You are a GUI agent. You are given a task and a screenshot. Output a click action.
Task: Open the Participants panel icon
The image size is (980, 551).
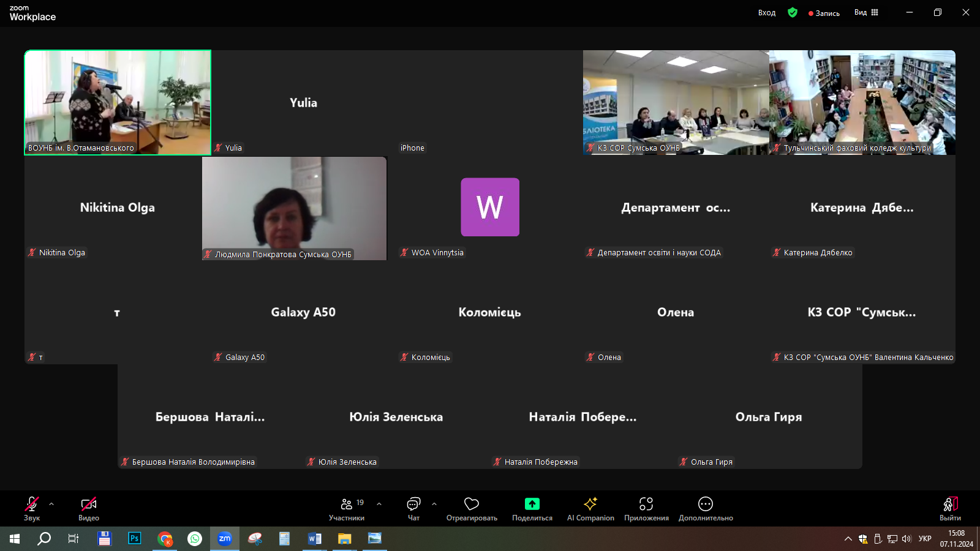click(347, 504)
